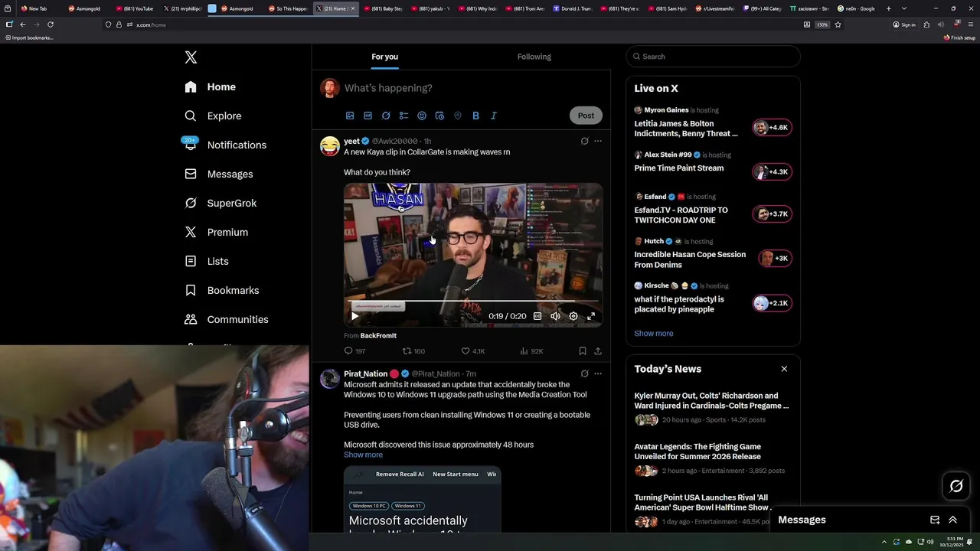Toggle italic formatting in composer

tap(494, 116)
